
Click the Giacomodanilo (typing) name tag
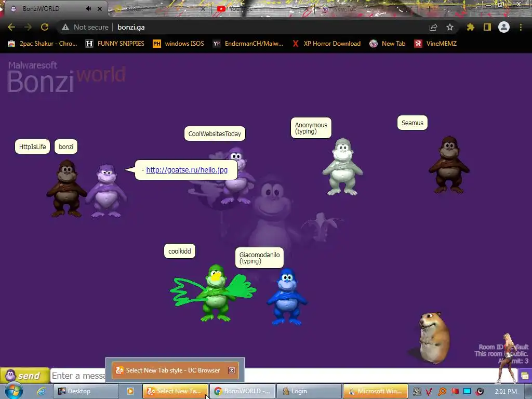(260, 258)
